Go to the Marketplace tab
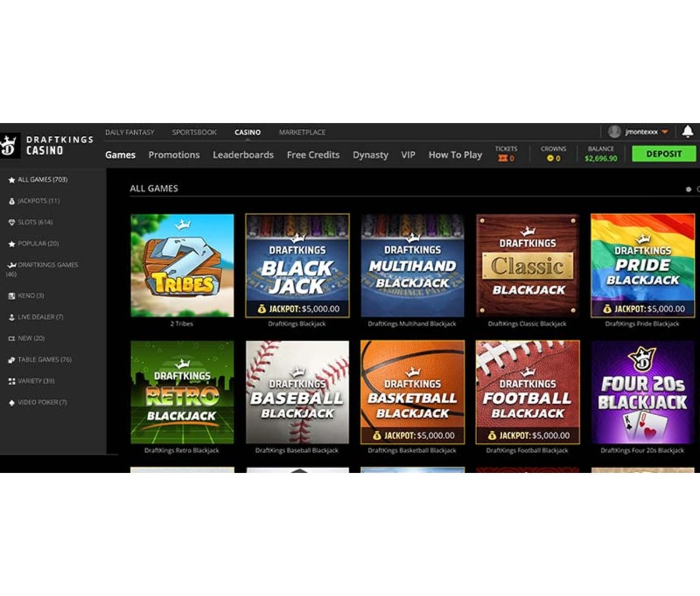 tap(302, 132)
